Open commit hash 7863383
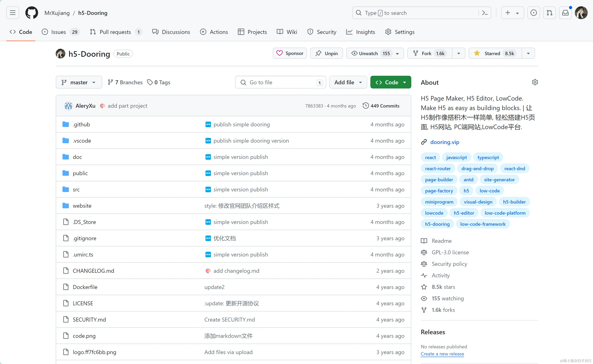Screen dimensions: 593x364 (x=314, y=106)
